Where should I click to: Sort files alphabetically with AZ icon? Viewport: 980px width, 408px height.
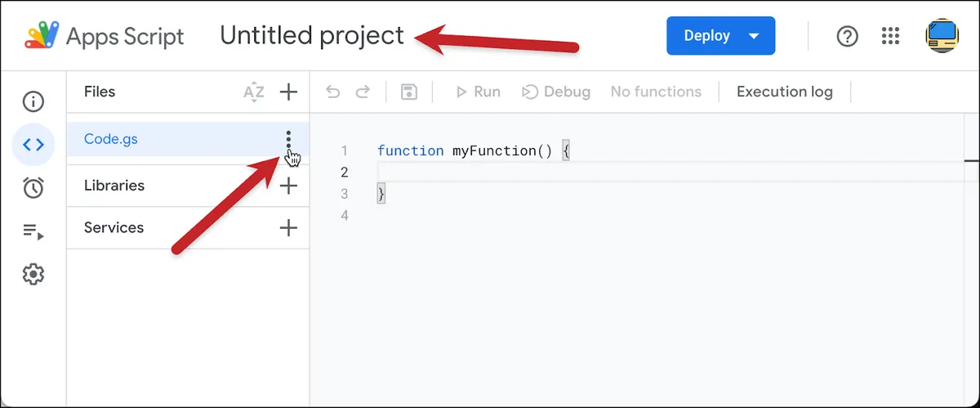254,92
